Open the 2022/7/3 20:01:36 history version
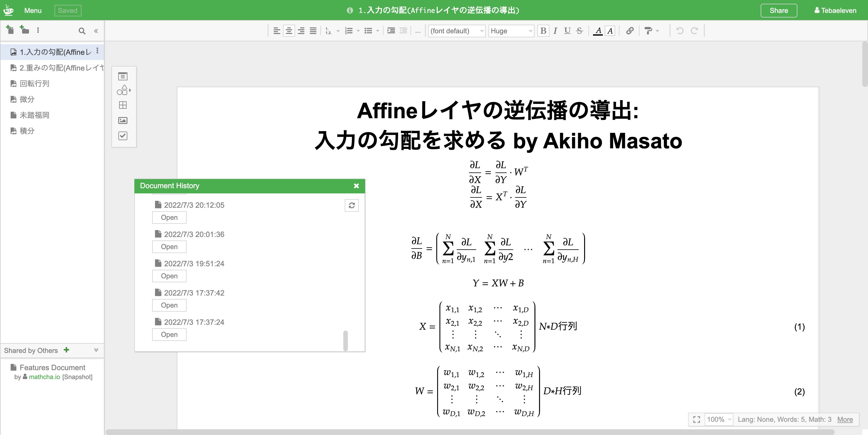This screenshot has width=868, height=435. (169, 247)
